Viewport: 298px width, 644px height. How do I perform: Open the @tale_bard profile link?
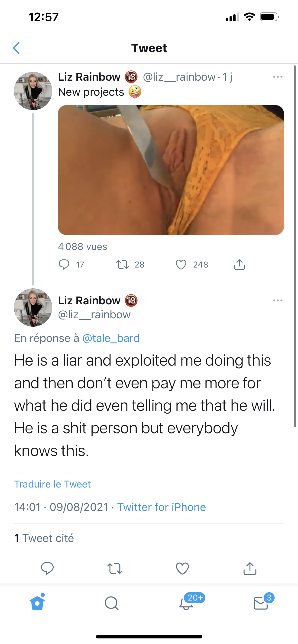[111, 338]
